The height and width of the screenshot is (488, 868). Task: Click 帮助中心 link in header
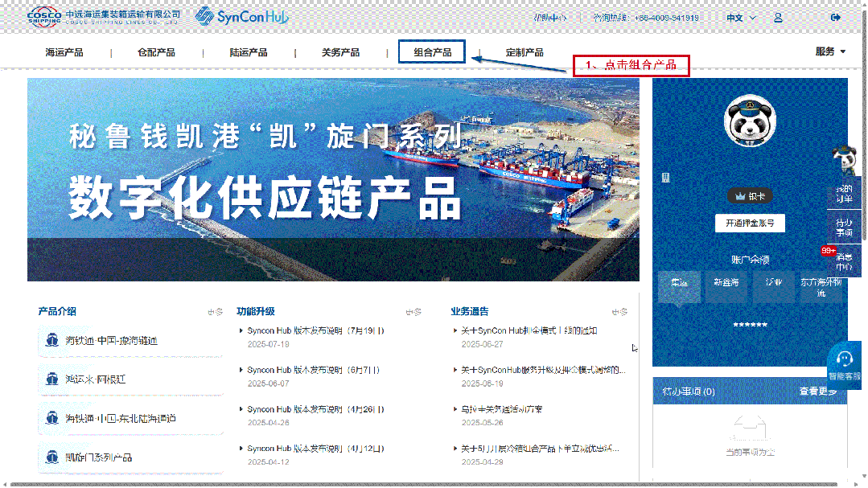[549, 18]
